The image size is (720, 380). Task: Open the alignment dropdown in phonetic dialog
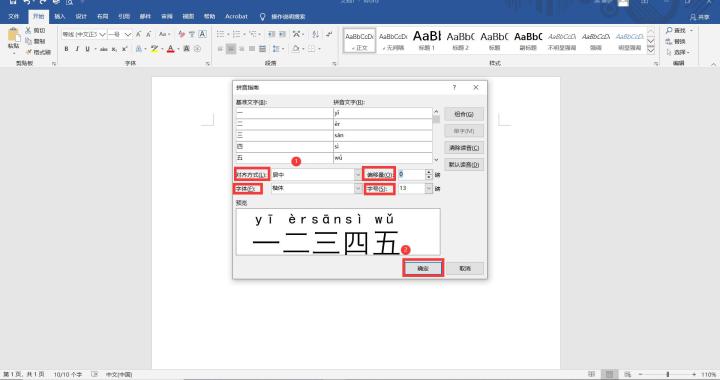(358, 174)
